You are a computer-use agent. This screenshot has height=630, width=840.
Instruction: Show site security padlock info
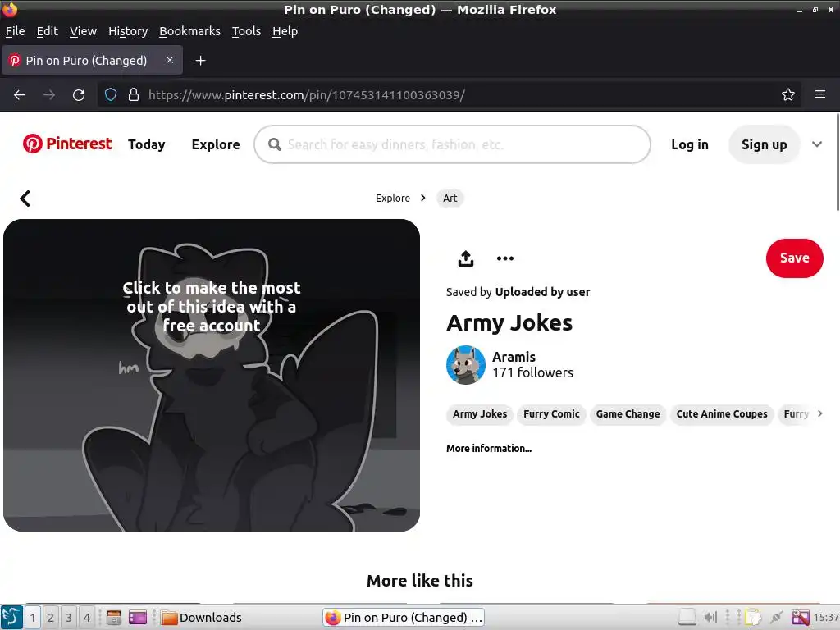tap(134, 95)
